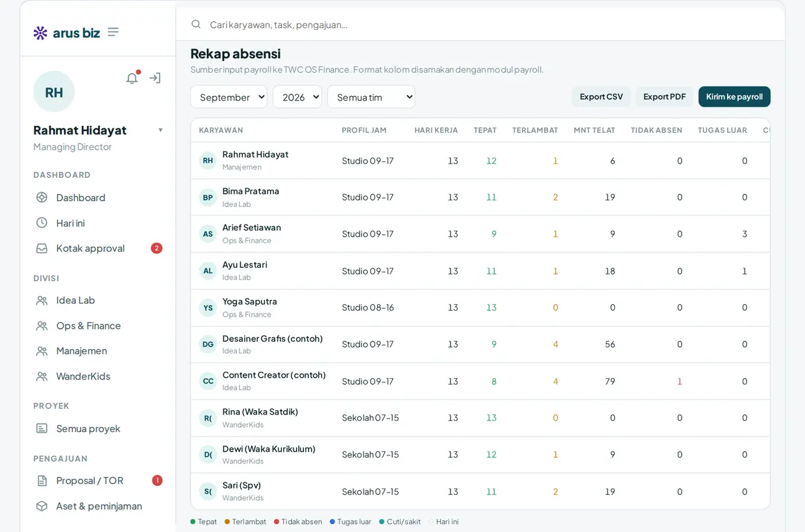Click the people icon beside WanderKids

[x=42, y=376]
